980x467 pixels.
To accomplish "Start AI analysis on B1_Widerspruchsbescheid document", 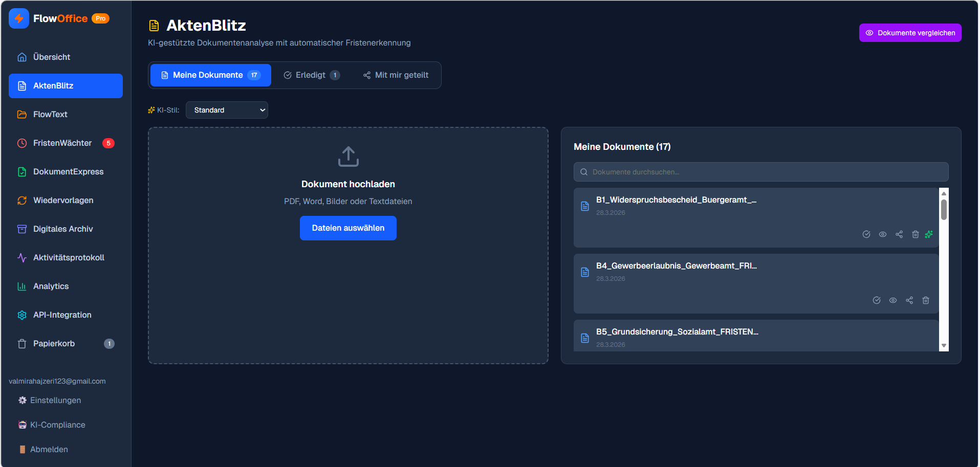I will pos(929,234).
